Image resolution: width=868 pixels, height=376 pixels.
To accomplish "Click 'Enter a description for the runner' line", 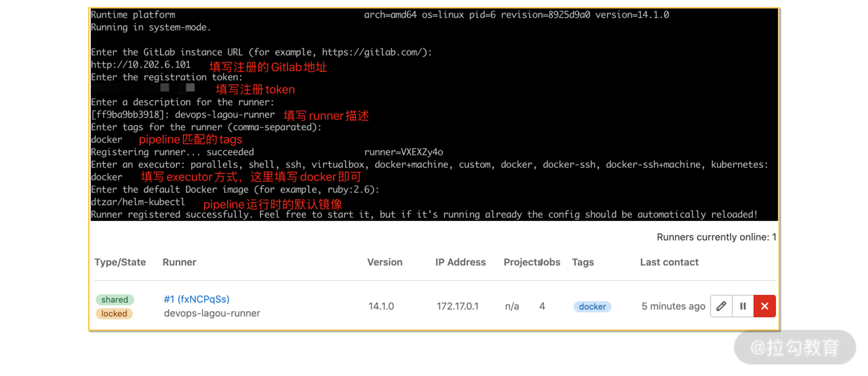I will [182, 102].
